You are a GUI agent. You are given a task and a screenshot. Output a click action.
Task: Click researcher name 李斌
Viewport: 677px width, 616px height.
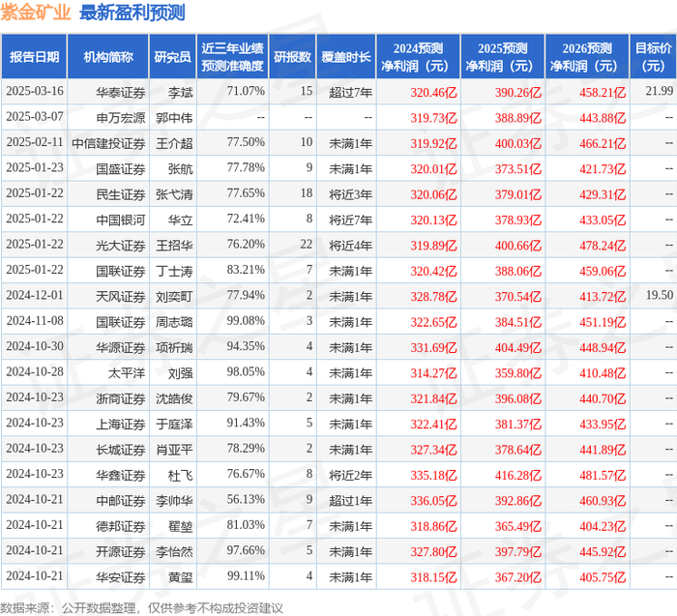click(x=181, y=93)
